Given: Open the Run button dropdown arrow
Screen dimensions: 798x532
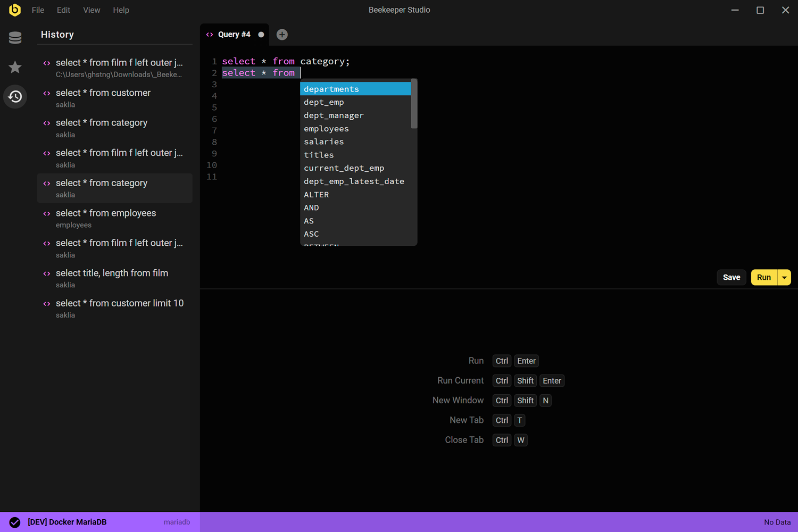Looking at the screenshot, I should tap(784, 277).
